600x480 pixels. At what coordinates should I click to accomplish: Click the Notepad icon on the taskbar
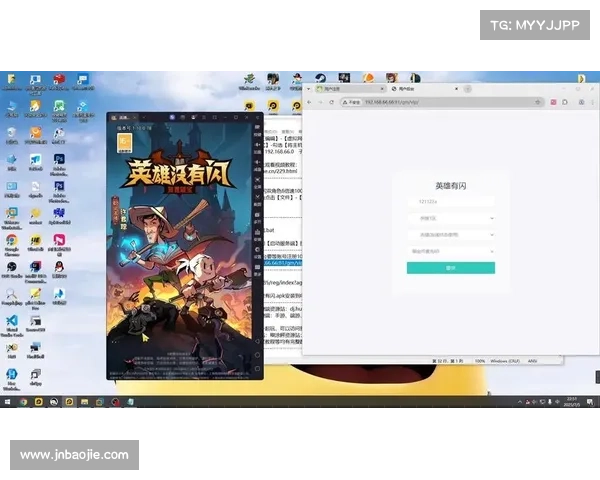click(x=130, y=402)
